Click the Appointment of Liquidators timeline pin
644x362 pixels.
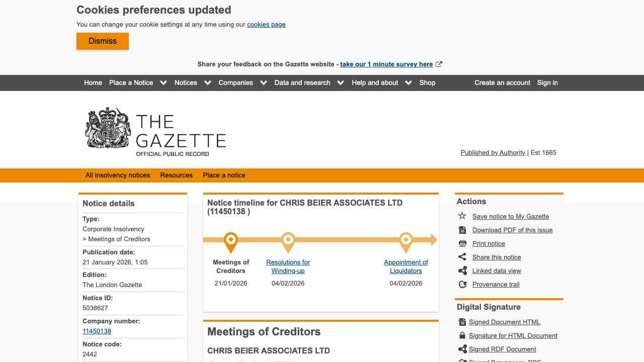click(406, 242)
